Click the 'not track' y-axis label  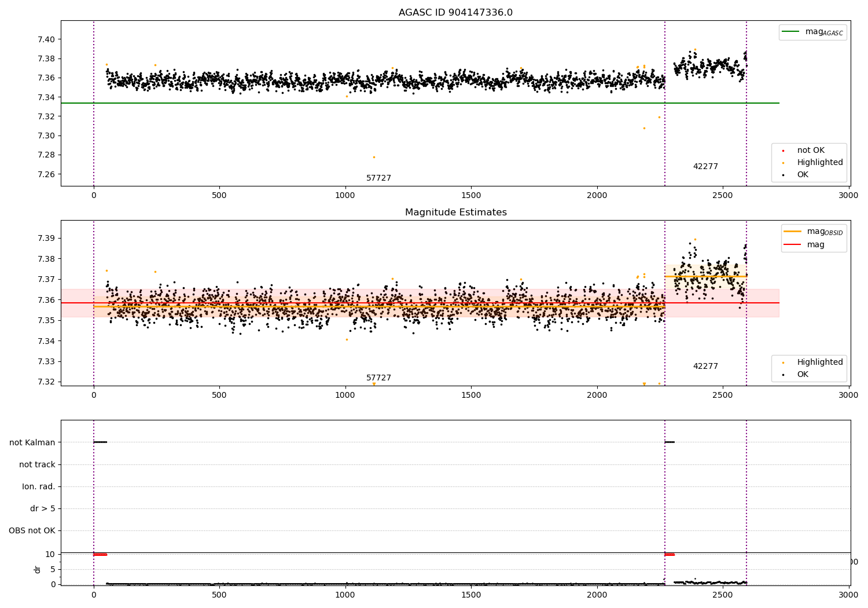37,465
